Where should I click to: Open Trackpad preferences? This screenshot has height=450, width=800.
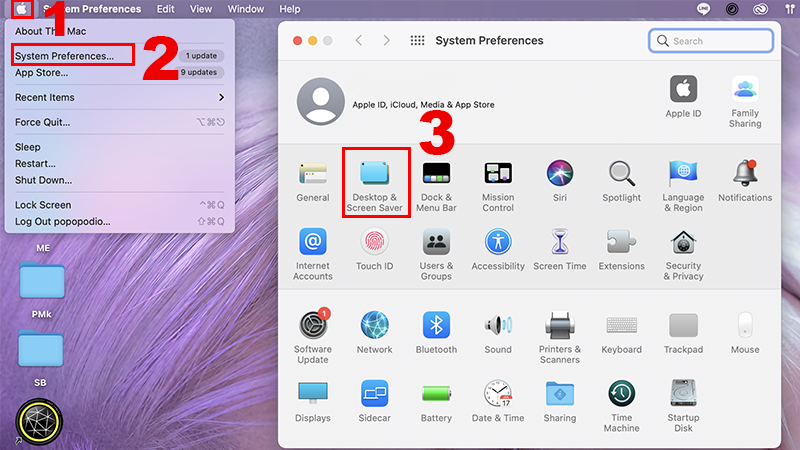[x=683, y=333]
